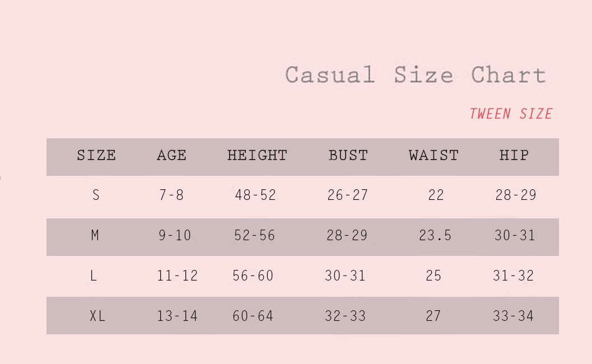592x364 pixels.
Task: Select the XL size cell
Action: (x=97, y=316)
